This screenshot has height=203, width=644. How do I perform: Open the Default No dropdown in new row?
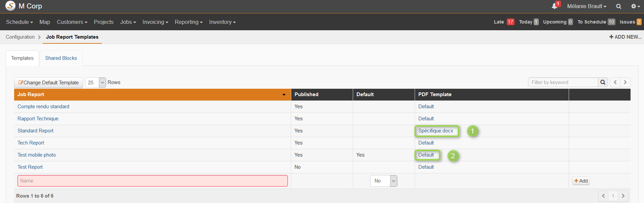point(384,181)
